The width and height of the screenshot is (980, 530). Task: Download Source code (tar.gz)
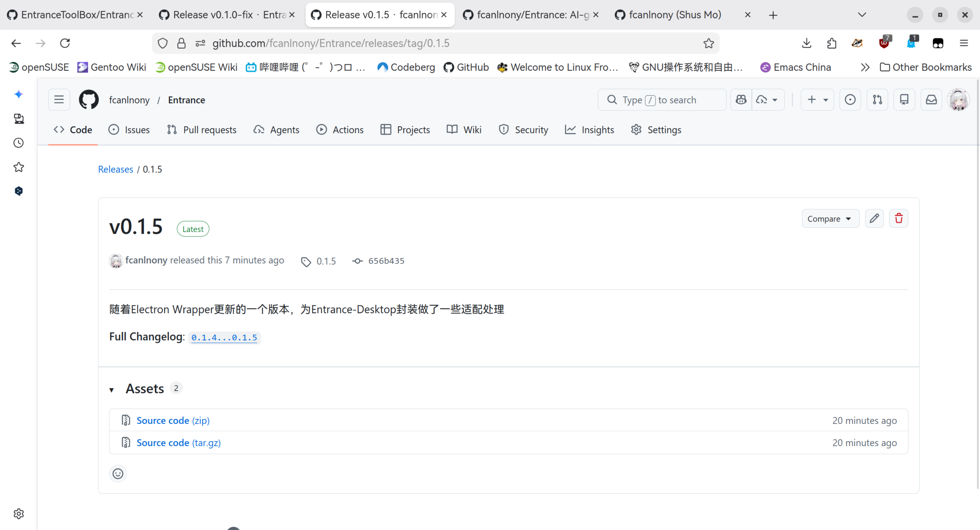coord(179,443)
